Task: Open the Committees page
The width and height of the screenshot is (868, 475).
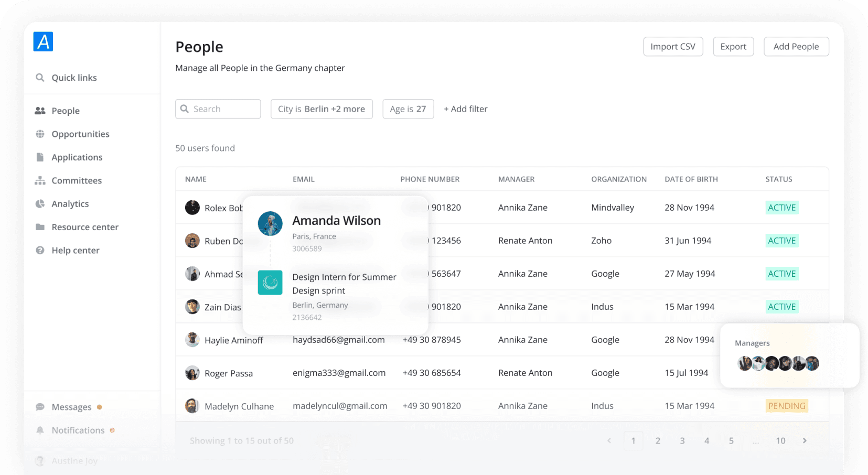Action: pyautogui.click(x=77, y=180)
